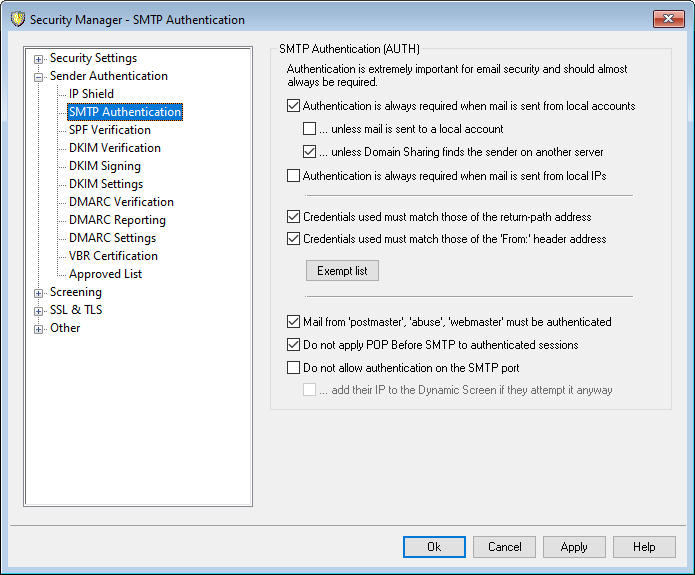Toggle do not allow authentication on SMTP port
The height and width of the screenshot is (575, 695).
pyautogui.click(x=293, y=368)
